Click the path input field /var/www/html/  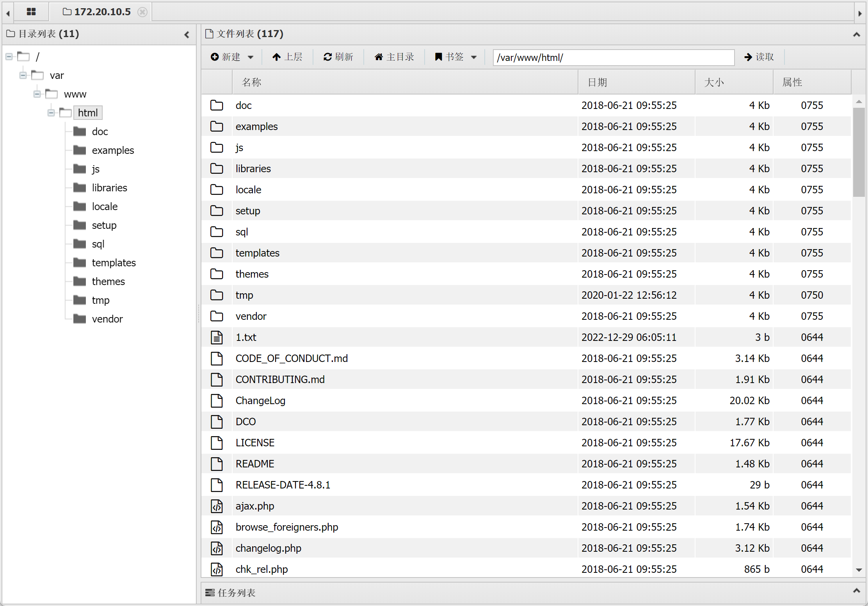coord(613,57)
